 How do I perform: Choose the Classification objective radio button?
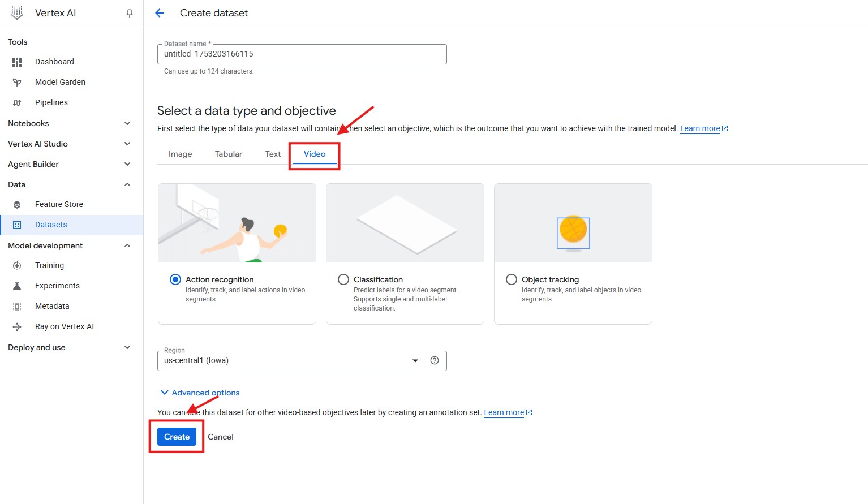343,279
